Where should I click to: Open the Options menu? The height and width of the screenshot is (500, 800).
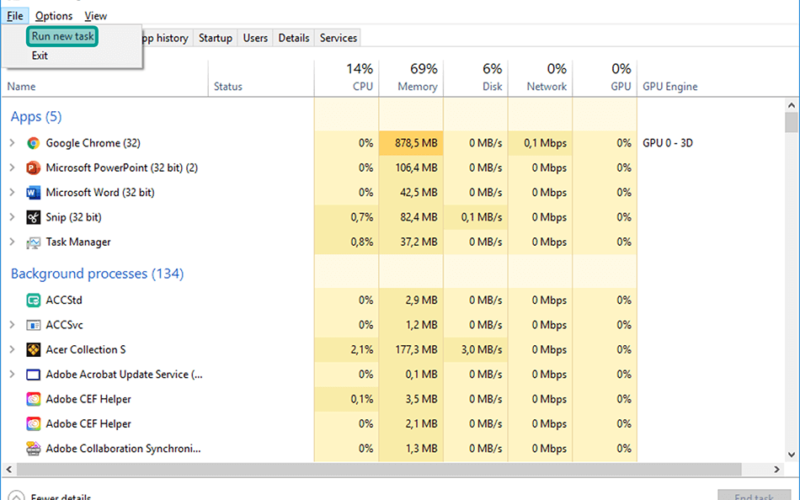pyautogui.click(x=54, y=16)
